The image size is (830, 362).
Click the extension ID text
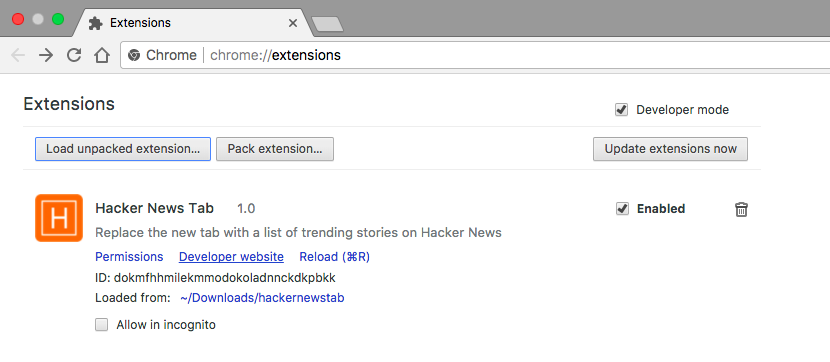[x=215, y=278]
